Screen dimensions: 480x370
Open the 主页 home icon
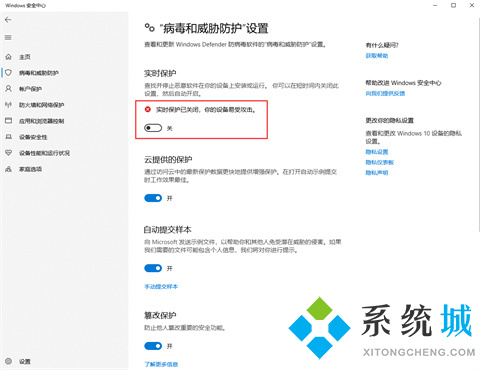(x=9, y=57)
